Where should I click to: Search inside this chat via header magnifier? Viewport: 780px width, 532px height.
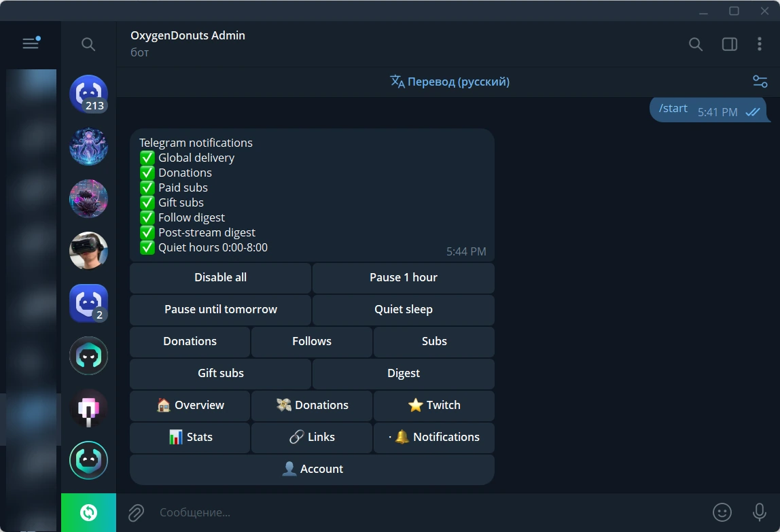point(696,44)
